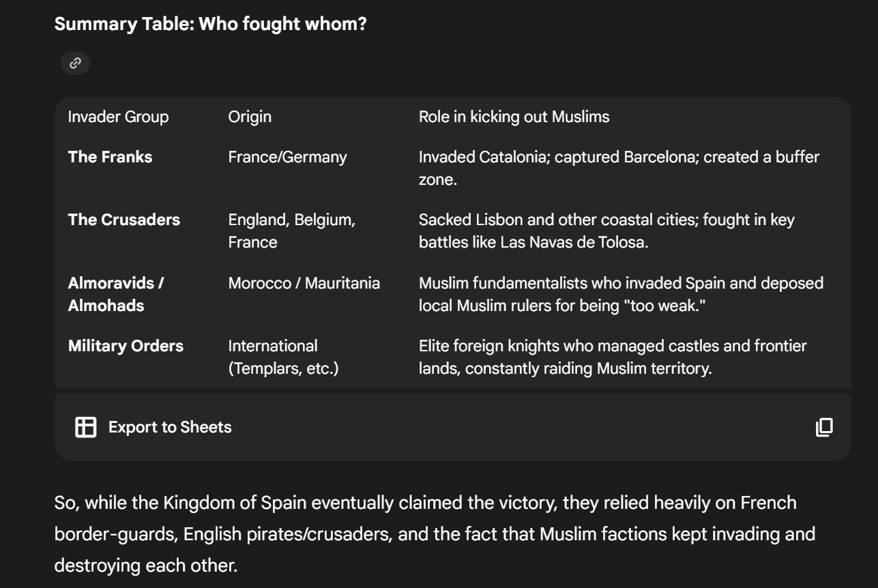
Task: Click the International (Templars, etc.) cell
Action: (x=283, y=357)
